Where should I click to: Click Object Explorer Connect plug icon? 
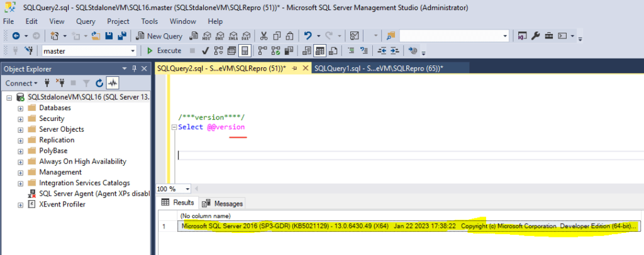pos(47,83)
